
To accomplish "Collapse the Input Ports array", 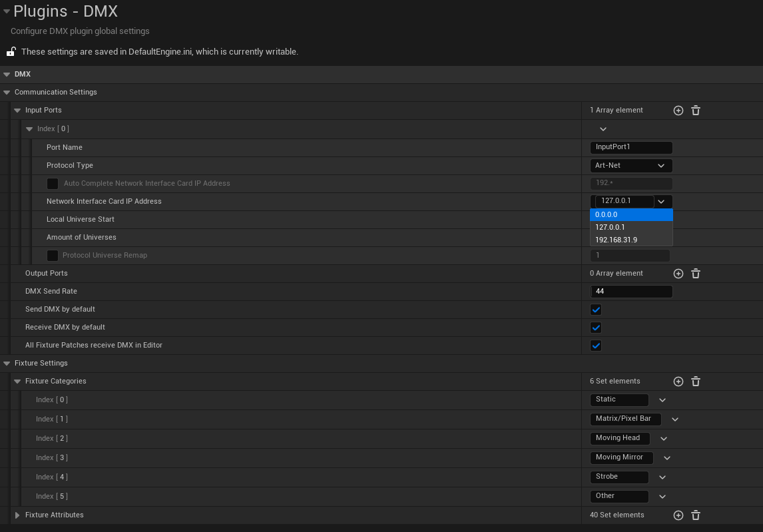I will pyautogui.click(x=17, y=111).
